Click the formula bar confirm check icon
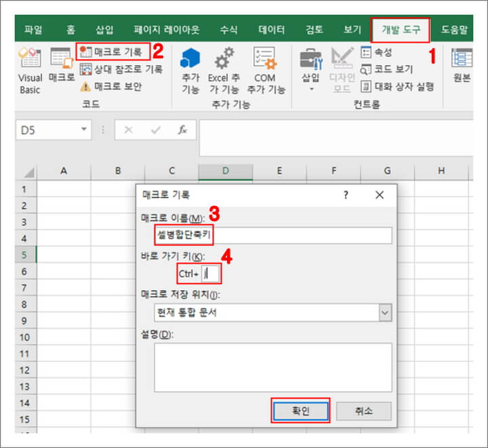Viewport: 488px width, 448px height. click(x=156, y=129)
